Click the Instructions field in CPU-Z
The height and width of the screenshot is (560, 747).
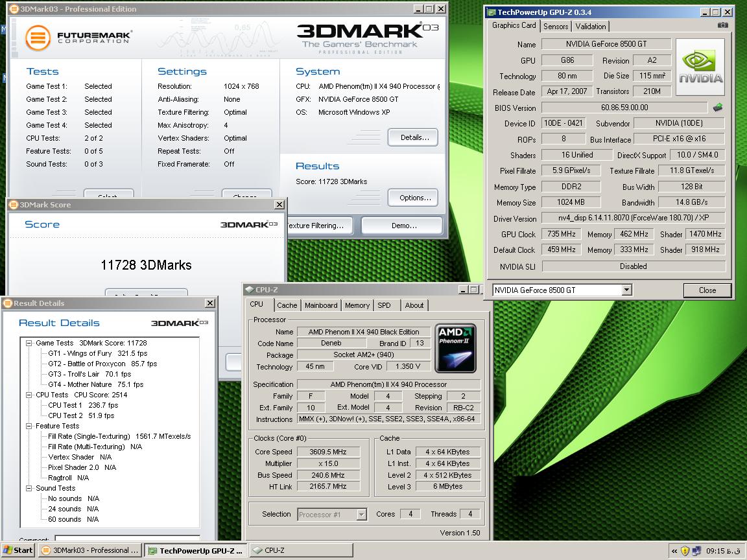(x=388, y=419)
